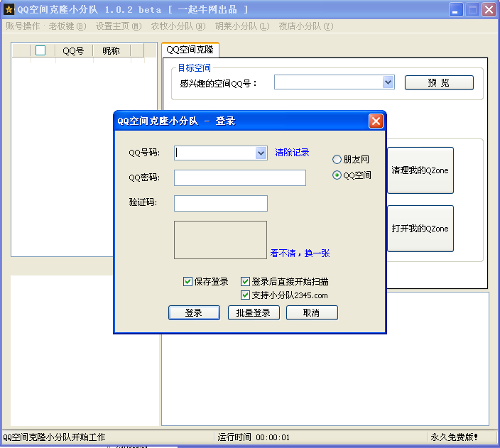
Task: Click the 取消 button
Action: tap(311, 313)
